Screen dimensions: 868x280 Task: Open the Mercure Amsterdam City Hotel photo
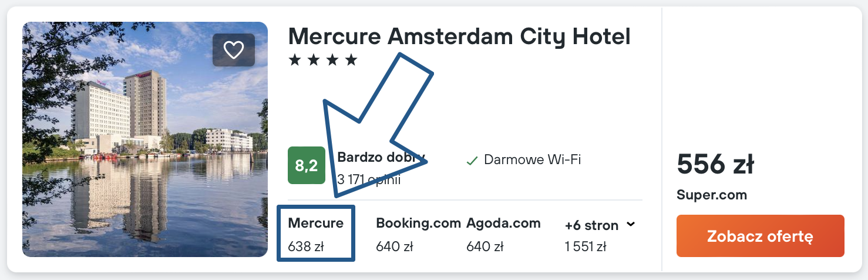tap(145, 139)
